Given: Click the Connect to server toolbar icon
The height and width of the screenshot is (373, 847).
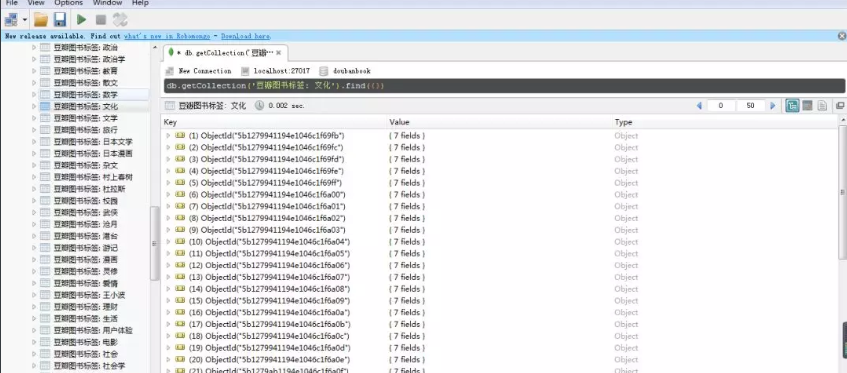Looking at the screenshot, I should 11,20.
